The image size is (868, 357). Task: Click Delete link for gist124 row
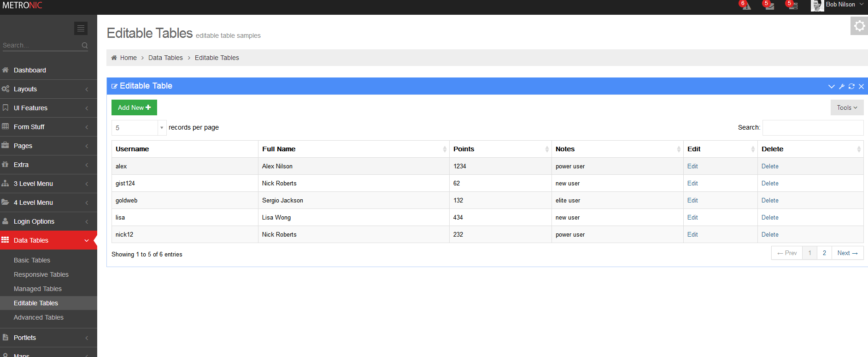[x=770, y=183]
